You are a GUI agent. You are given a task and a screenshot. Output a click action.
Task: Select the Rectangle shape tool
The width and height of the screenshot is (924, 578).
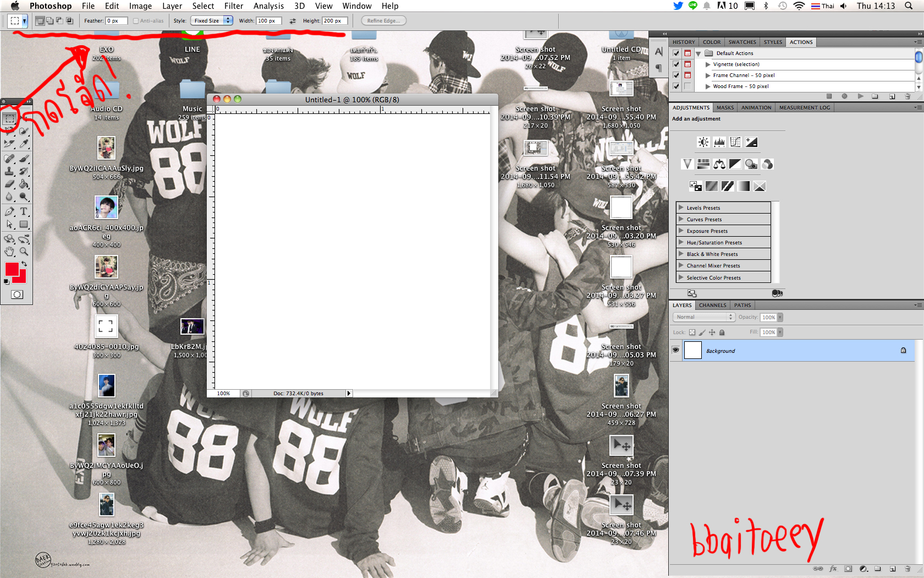[x=24, y=225]
